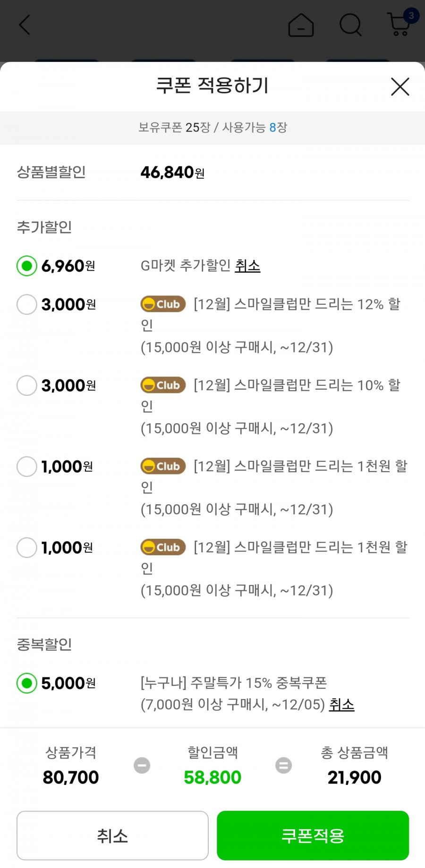Click the 보유쿠폰 25장 info bar
The height and width of the screenshot is (868, 425).
[x=212, y=128]
